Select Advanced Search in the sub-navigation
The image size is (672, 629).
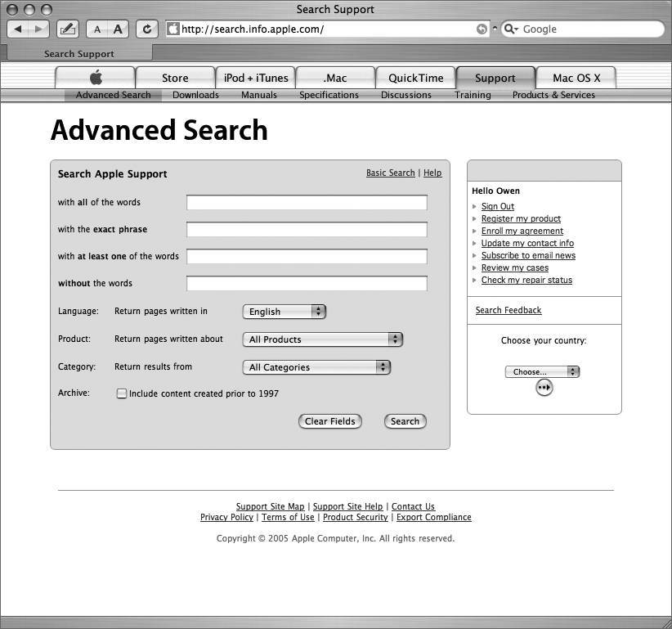pos(113,95)
